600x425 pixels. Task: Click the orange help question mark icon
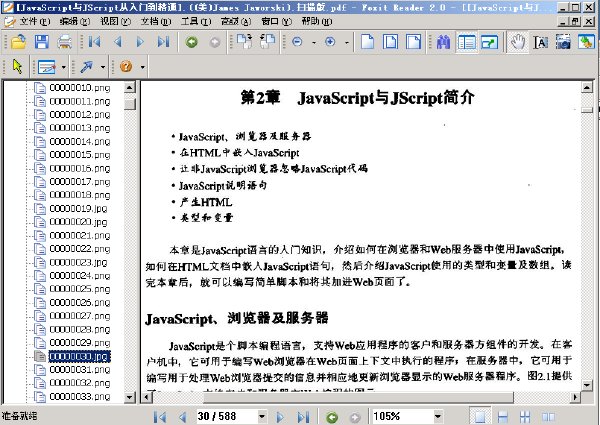tap(126, 67)
